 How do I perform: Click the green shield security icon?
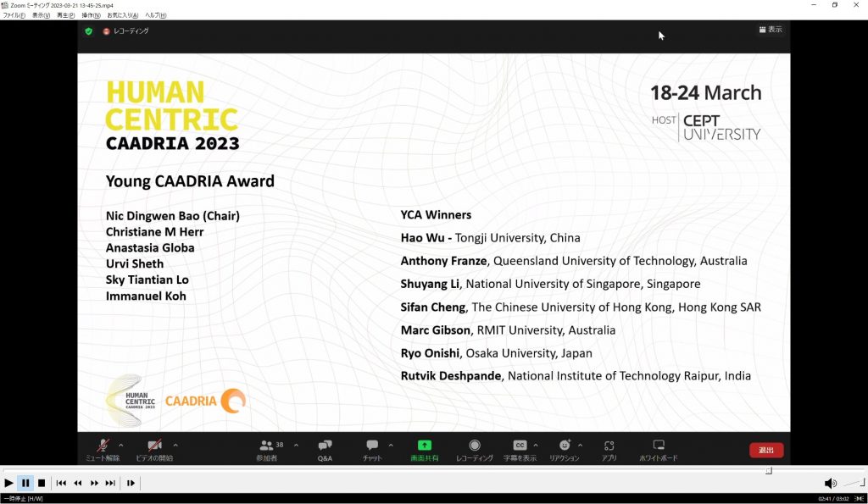coord(88,31)
